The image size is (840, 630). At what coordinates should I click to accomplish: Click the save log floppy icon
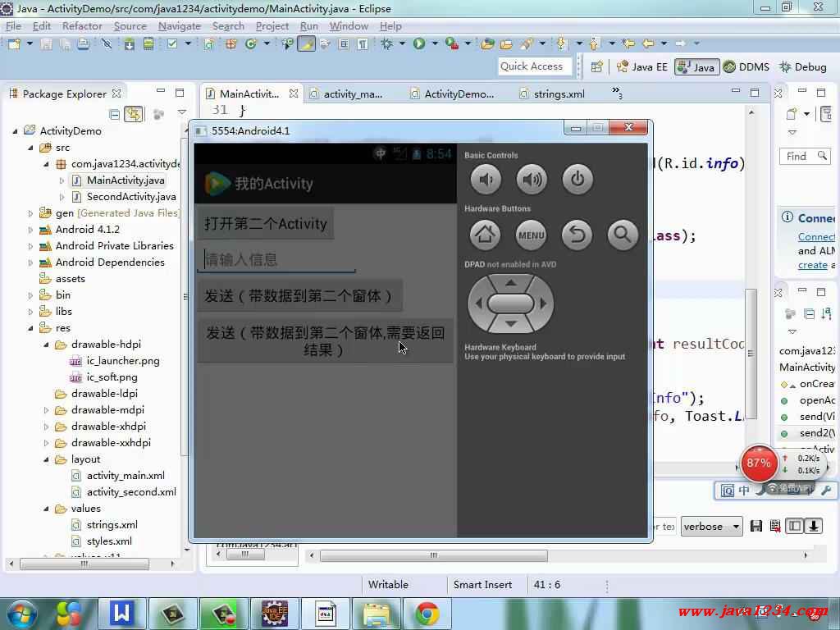[756, 526]
